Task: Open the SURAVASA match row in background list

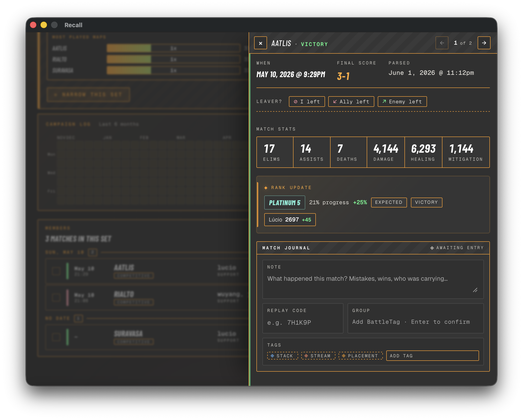Action: (x=147, y=337)
